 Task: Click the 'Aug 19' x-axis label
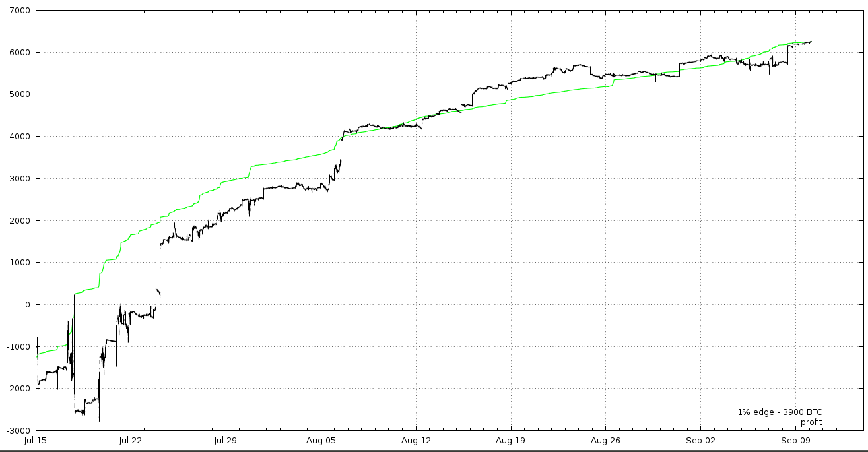(x=511, y=439)
